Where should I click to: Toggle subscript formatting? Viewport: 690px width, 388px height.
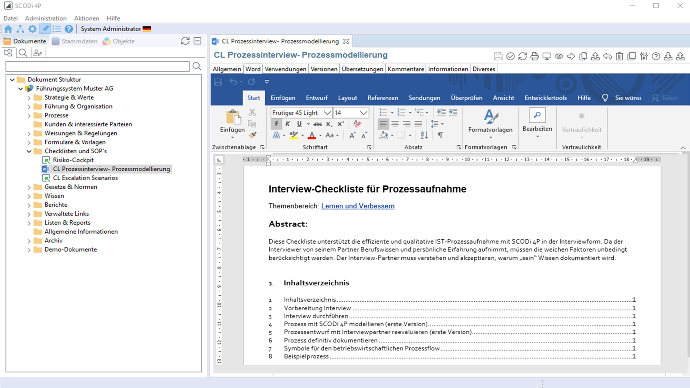point(329,124)
